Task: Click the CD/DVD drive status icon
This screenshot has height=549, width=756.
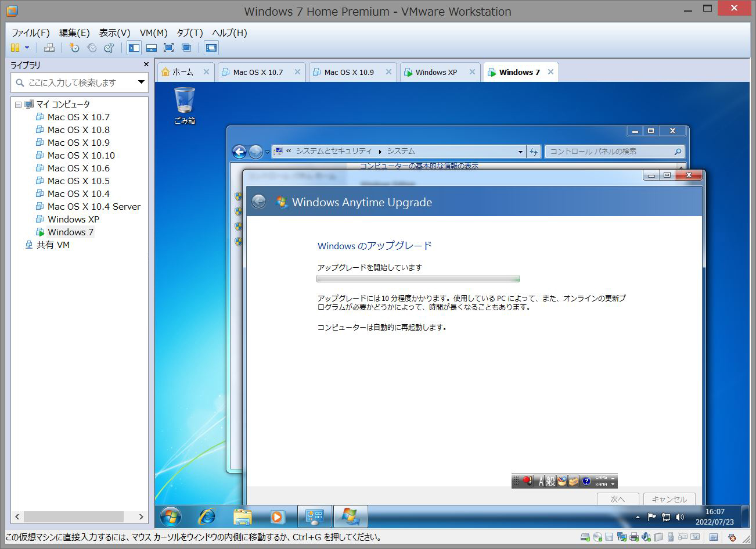Action: [597, 537]
